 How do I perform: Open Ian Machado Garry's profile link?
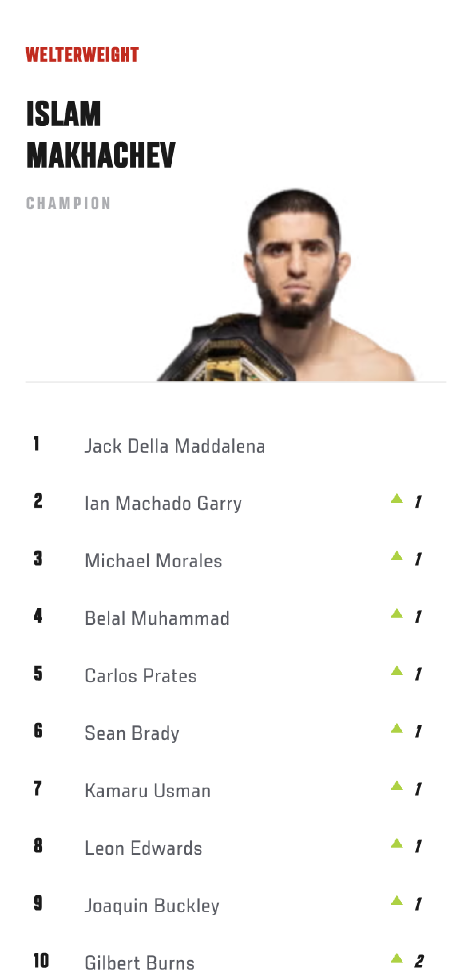coord(163,503)
